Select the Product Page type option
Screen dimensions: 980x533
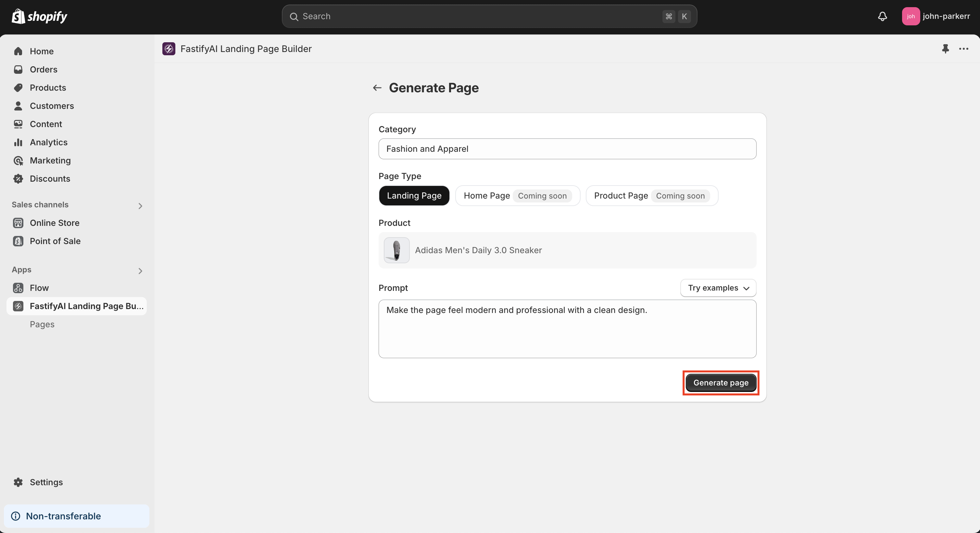[x=652, y=196]
